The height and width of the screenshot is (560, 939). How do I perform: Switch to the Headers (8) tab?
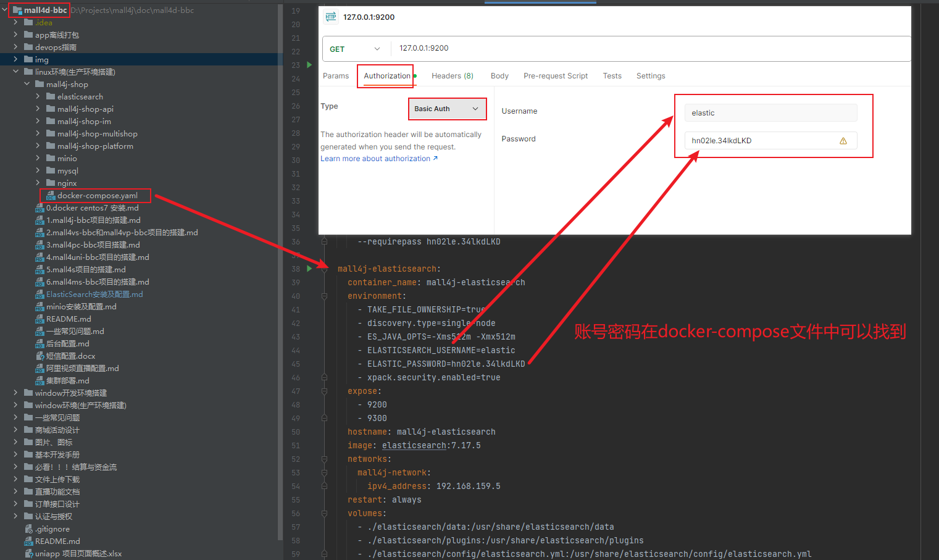[x=452, y=76]
